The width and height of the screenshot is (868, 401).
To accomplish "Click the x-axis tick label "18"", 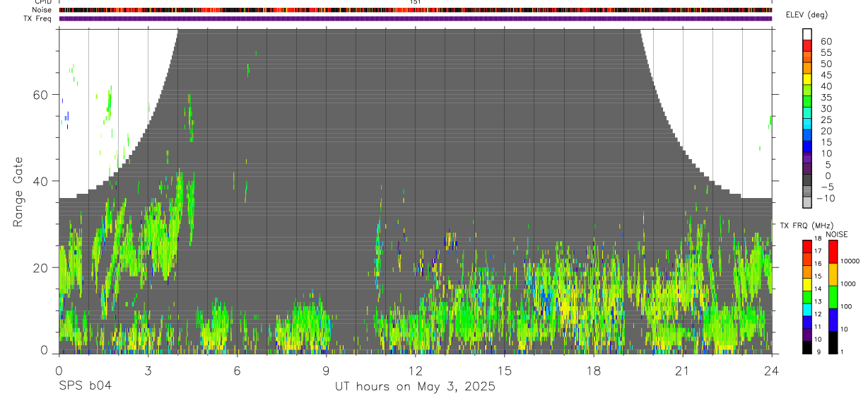I will click(594, 371).
